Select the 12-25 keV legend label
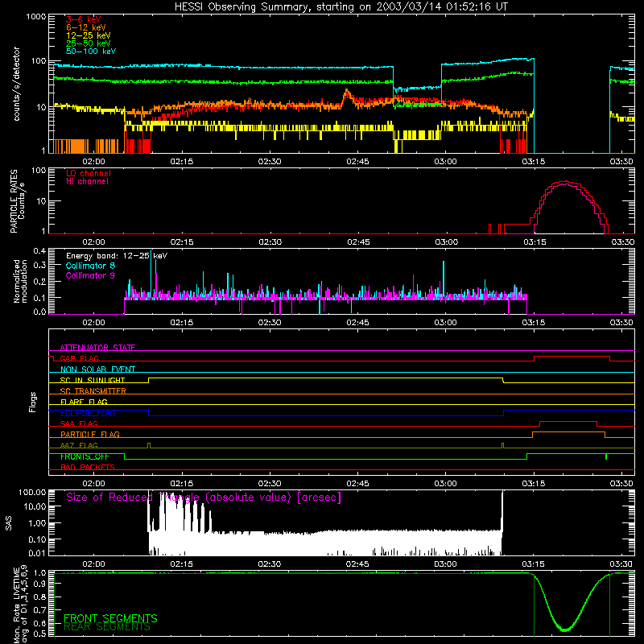The width and height of the screenshot is (644, 644). [89, 35]
